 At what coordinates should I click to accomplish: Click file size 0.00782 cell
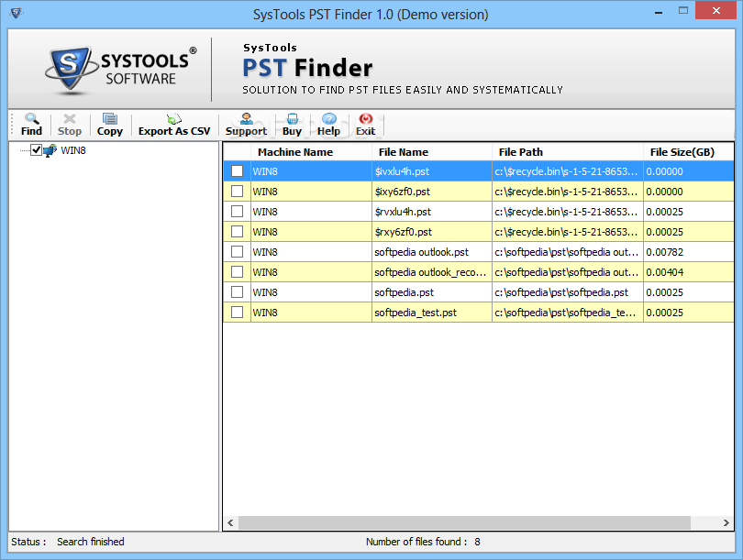(x=689, y=252)
